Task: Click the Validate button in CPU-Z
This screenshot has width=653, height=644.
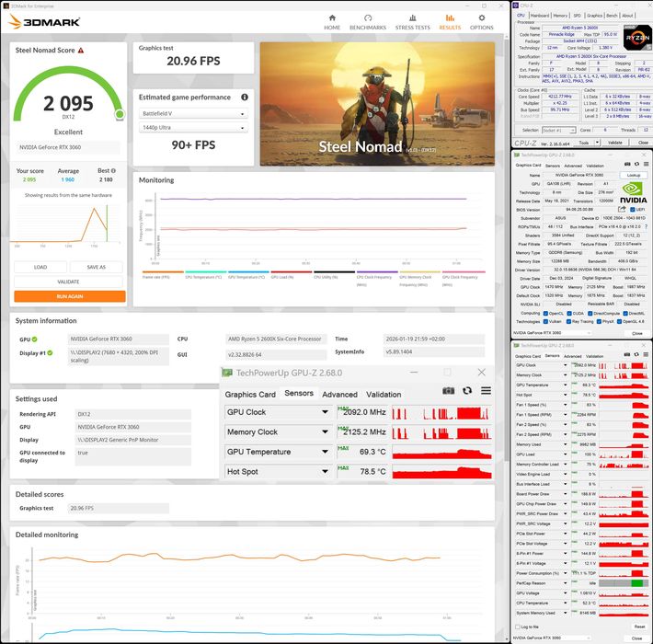Action: (614, 143)
